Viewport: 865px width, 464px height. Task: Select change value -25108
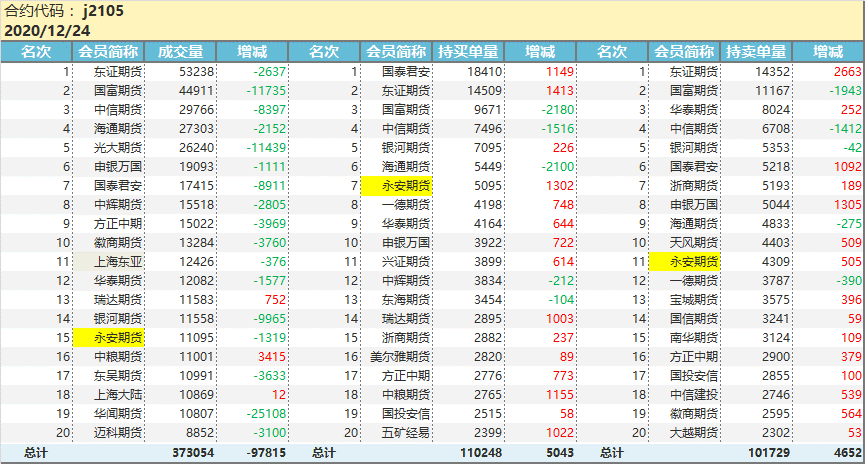coord(266,414)
